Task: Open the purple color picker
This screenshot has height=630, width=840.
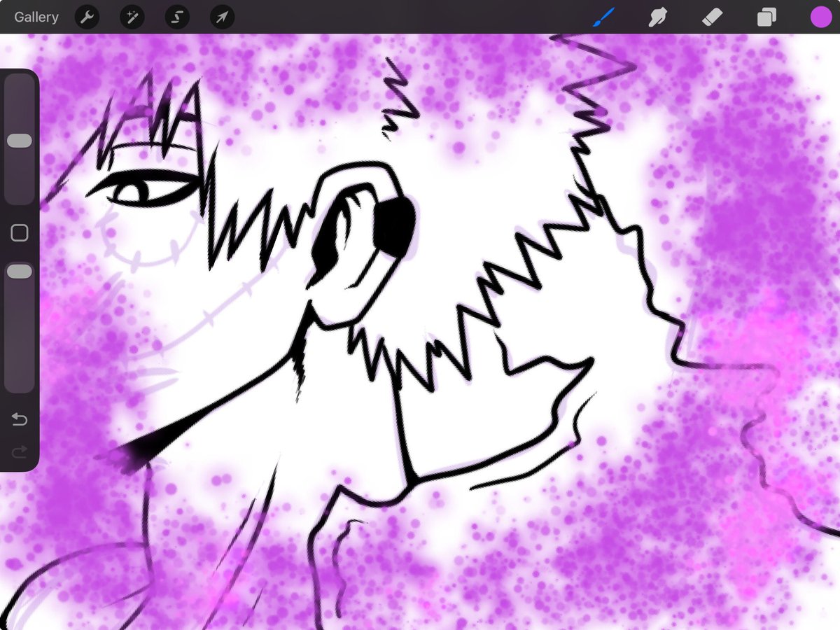Action: [x=821, y=17]
